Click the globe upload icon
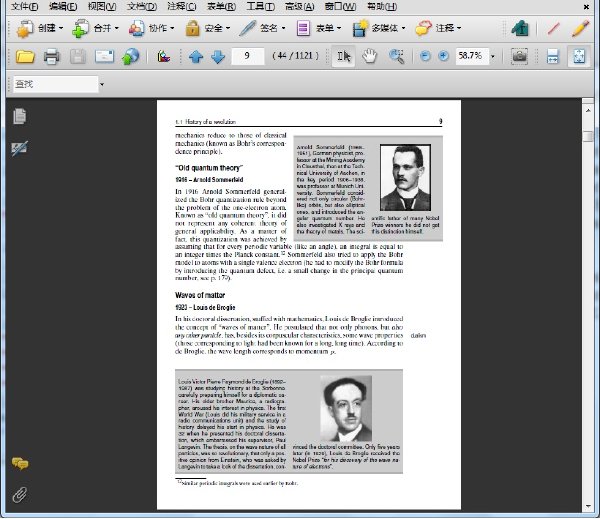The height and width of the screenshot is (519, 600). pyautogui.click(x=130, y=57)
